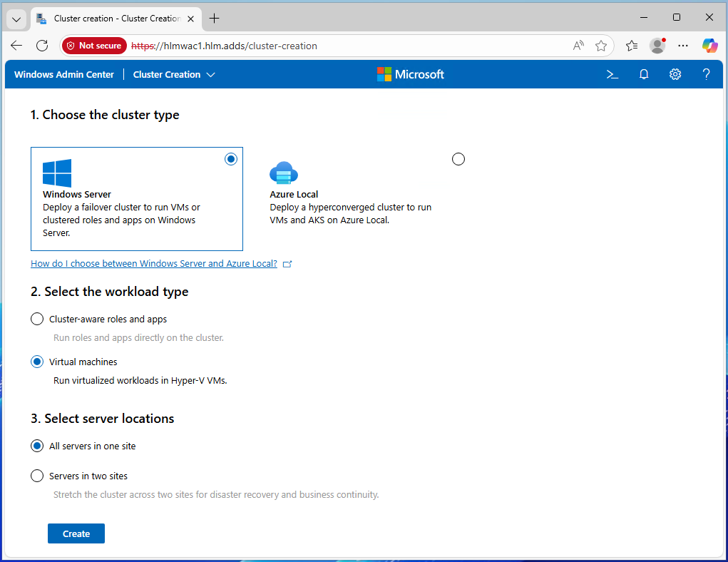Open the PowerShell console icon

(x=612, y=74)
